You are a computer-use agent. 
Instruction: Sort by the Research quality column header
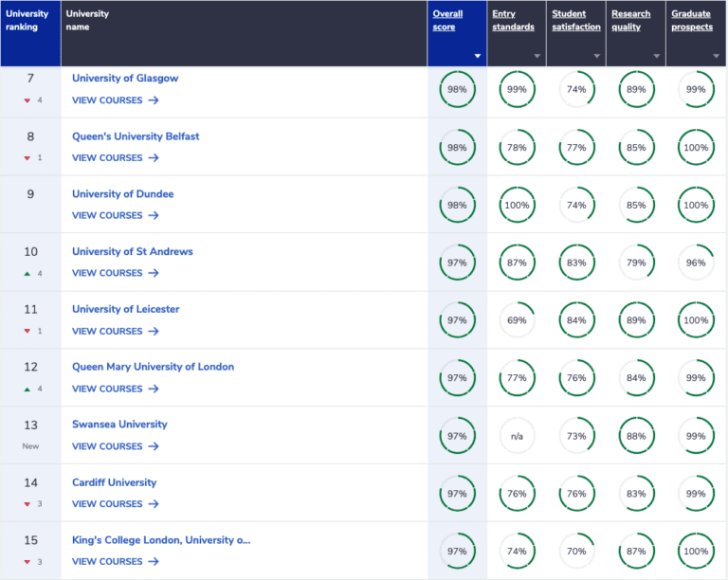pyautogui.click(x=630, y=21)
